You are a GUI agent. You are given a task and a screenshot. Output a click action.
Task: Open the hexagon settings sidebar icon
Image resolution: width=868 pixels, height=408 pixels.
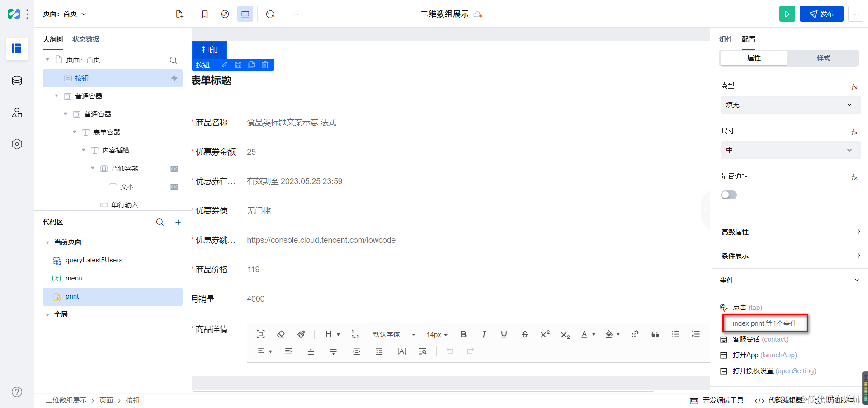17,144
